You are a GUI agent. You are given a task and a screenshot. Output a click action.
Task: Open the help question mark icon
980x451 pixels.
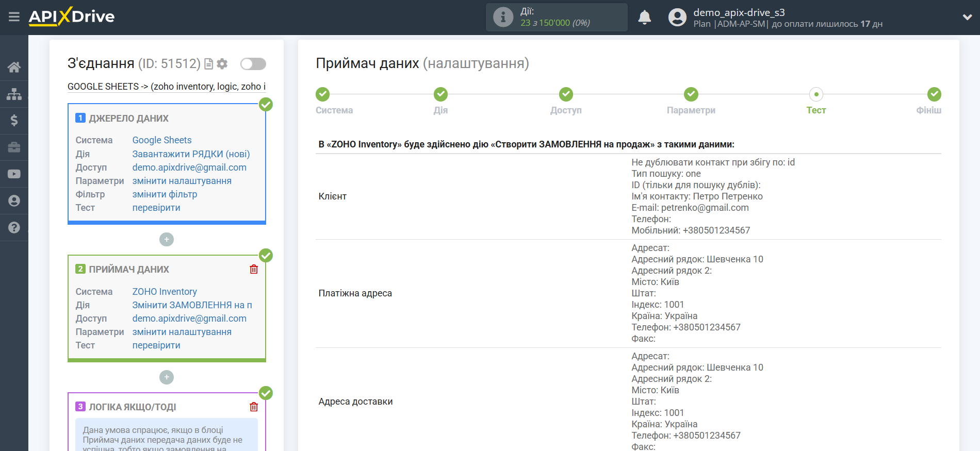tap(14, 228)
